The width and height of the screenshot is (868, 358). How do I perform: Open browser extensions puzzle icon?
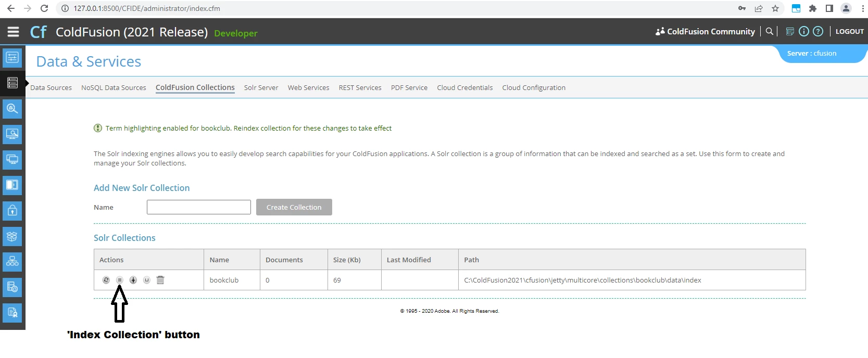coord(813,8)
